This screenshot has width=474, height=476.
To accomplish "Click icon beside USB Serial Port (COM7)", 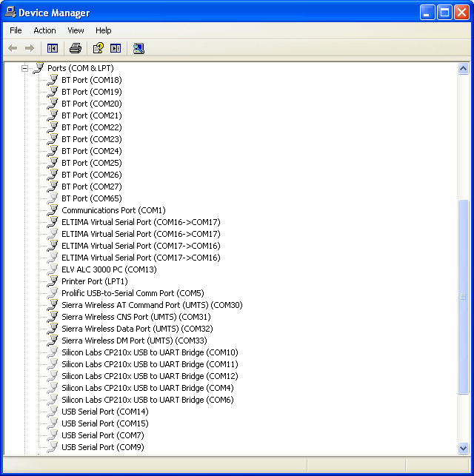I will [53, 435].
